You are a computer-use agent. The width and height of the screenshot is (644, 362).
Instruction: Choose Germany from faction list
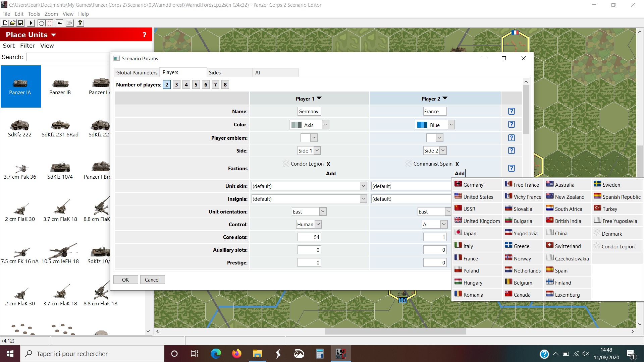(477, 184)
